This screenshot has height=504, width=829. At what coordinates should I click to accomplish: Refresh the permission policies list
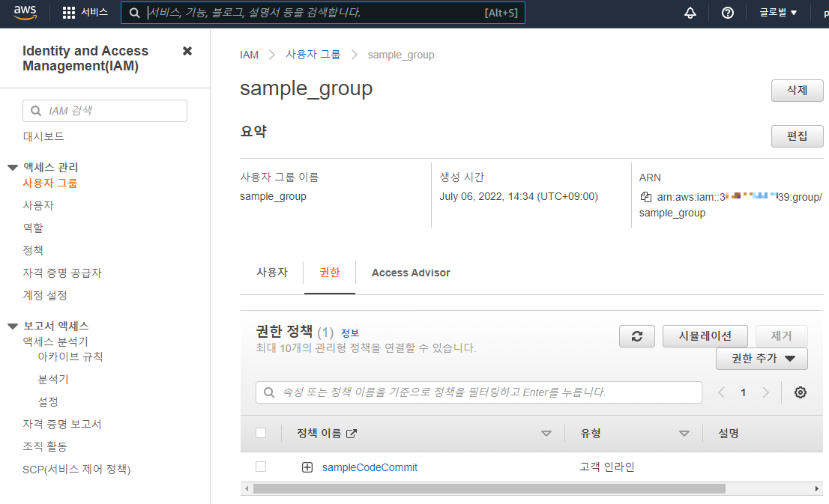point(637,336)
